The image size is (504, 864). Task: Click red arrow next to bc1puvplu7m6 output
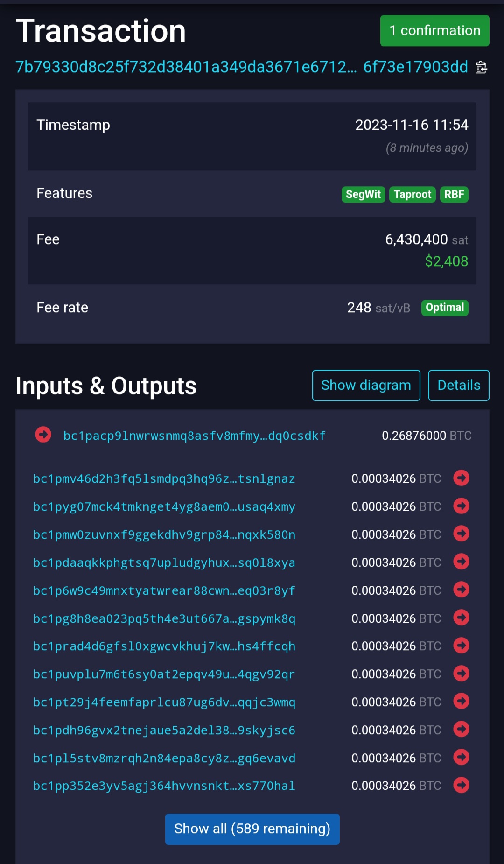click(461, 674)
